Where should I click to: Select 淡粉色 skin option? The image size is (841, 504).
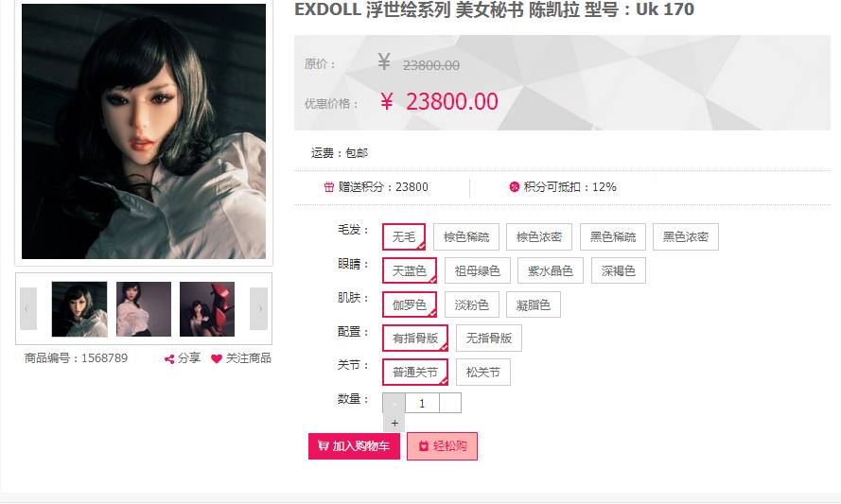tap(471, 304)
